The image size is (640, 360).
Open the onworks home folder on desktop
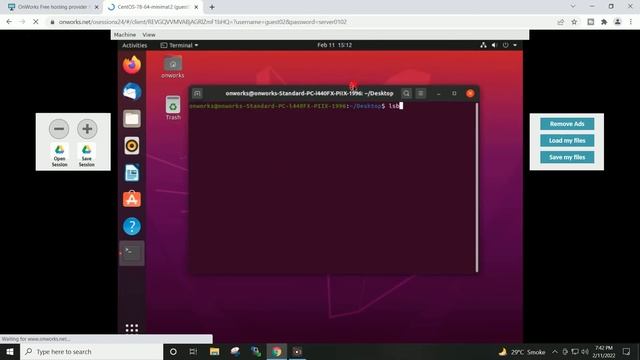(173, 67)
